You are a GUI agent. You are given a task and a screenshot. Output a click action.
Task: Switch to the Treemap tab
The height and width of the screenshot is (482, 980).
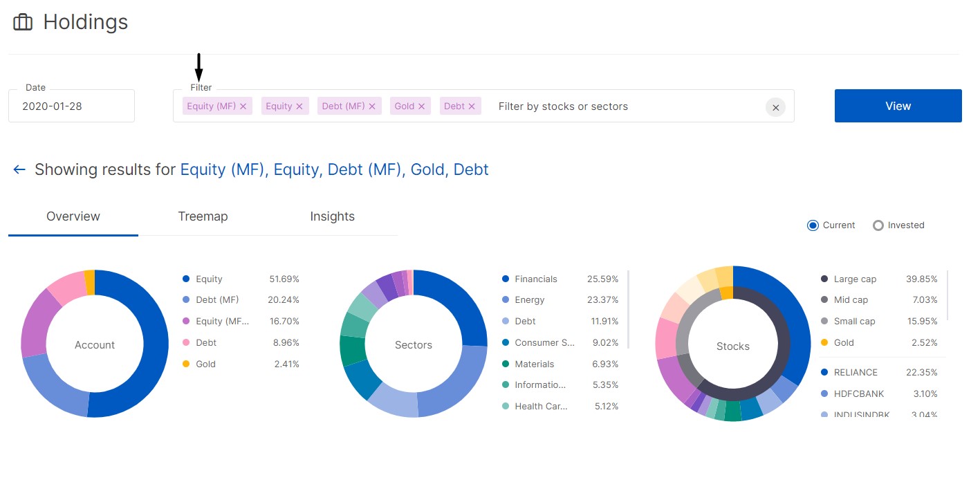click(x=203, y=216)
